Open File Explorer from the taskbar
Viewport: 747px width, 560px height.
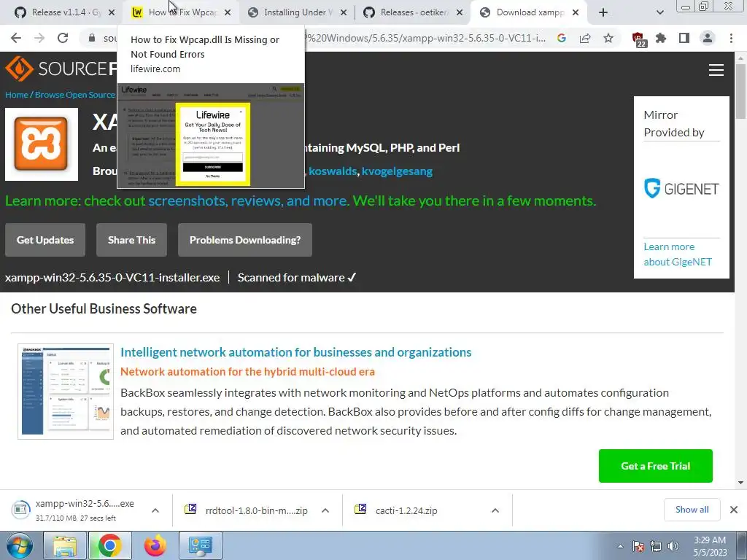(x=64, y=545)
